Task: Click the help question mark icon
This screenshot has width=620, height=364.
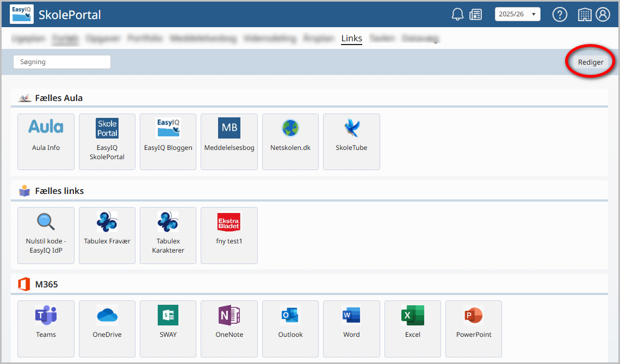Action: pos(560,15)
